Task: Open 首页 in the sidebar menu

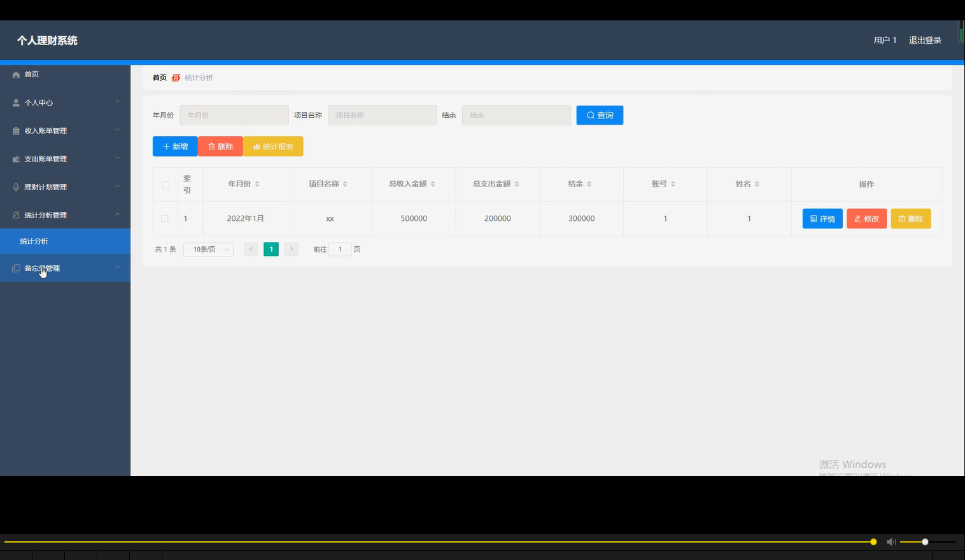Action: coord(65,74)
